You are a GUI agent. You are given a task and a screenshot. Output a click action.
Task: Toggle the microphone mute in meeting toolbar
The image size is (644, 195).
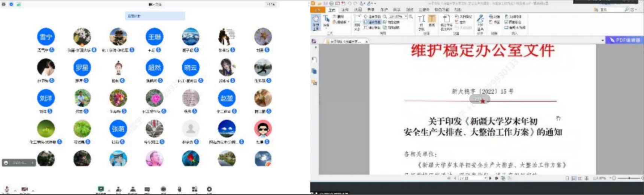6,189
